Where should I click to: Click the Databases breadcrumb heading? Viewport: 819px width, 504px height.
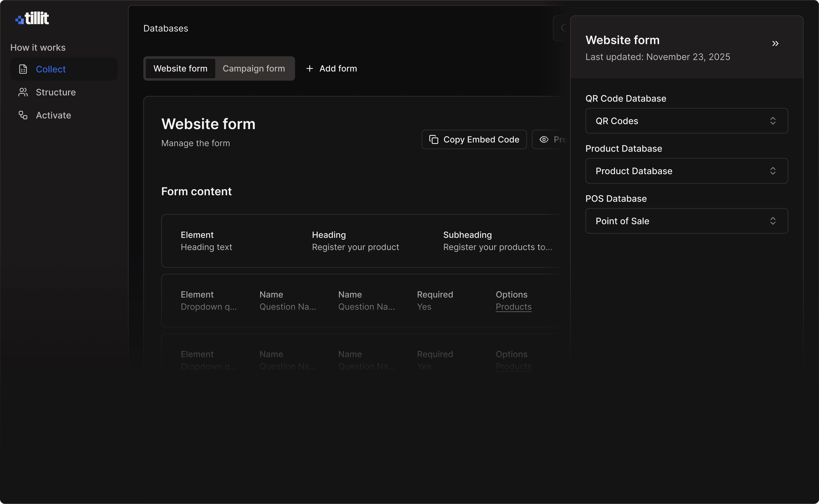click(165, 28)
